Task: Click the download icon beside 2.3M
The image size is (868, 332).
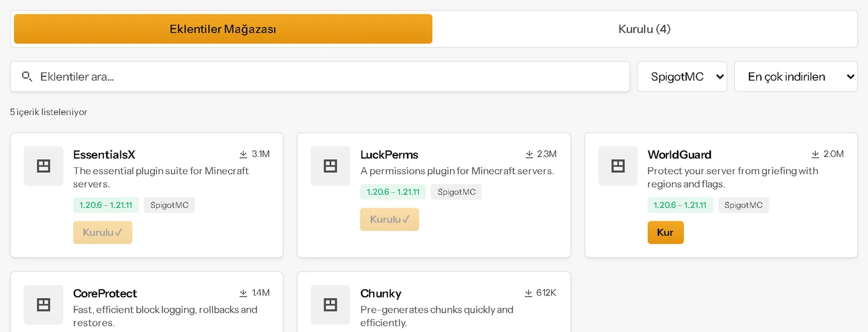Action: pyautogui.click(x=529, y=154)
